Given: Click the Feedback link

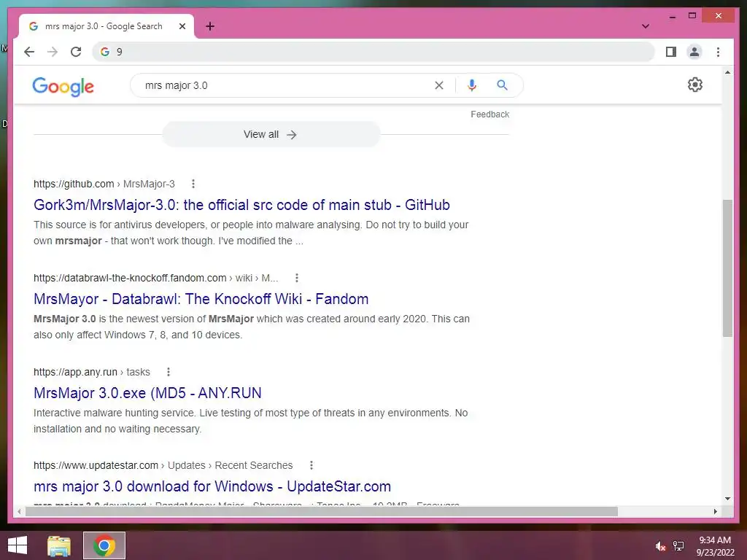Looking at the screenshot, I should (x=489, y=114).
